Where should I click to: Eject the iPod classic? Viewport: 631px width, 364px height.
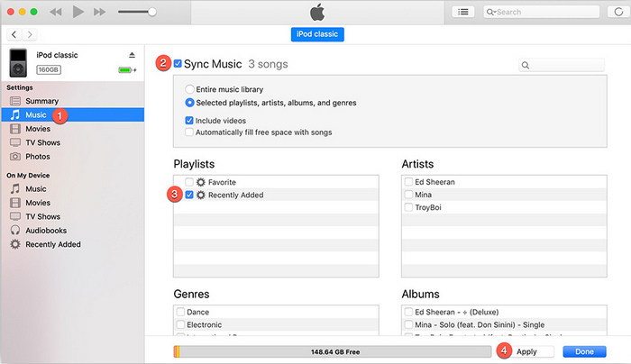(132, 55)
